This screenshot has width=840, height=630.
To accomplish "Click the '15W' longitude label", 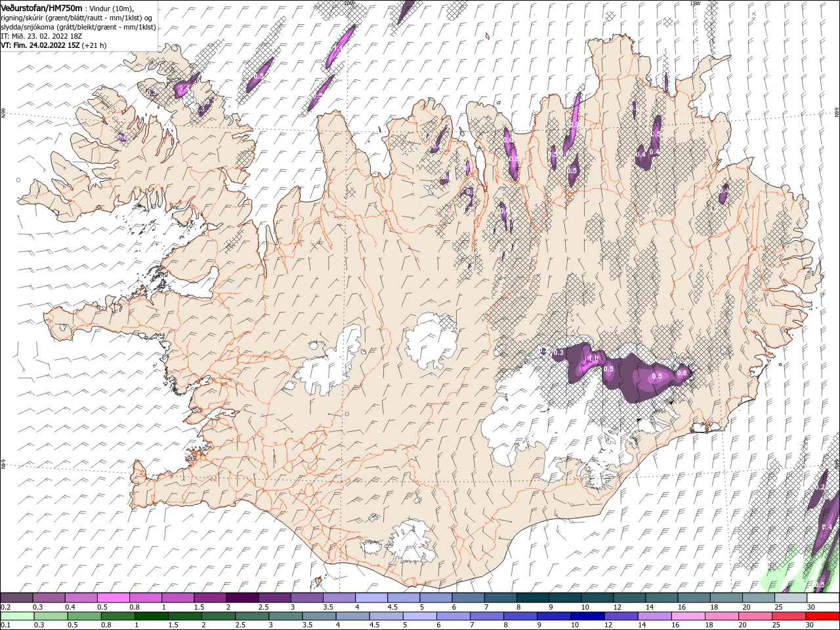I will coord(695,3).
